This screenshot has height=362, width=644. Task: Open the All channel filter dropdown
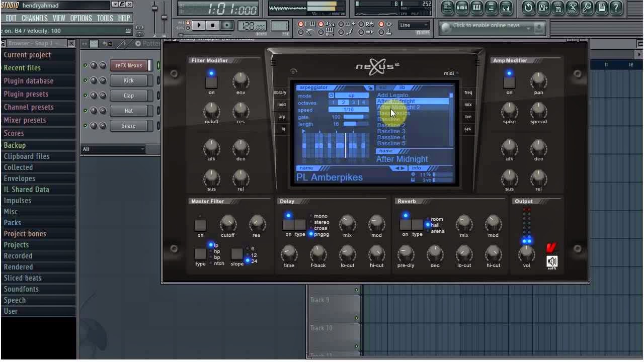point(114,149)
